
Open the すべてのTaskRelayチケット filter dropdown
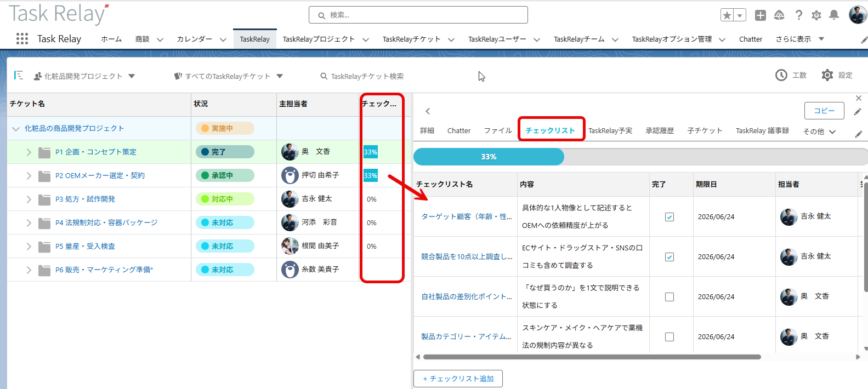click(x=280, y=76)
